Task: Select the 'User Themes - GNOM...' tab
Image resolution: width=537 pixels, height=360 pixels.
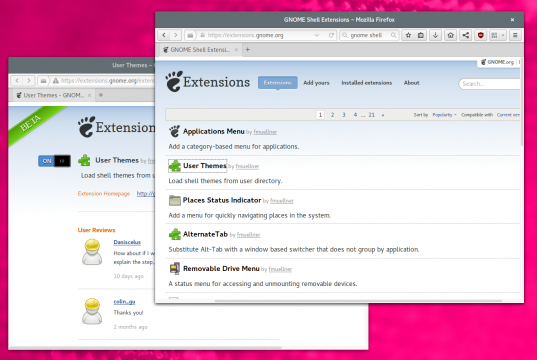Action: [54, 95]
